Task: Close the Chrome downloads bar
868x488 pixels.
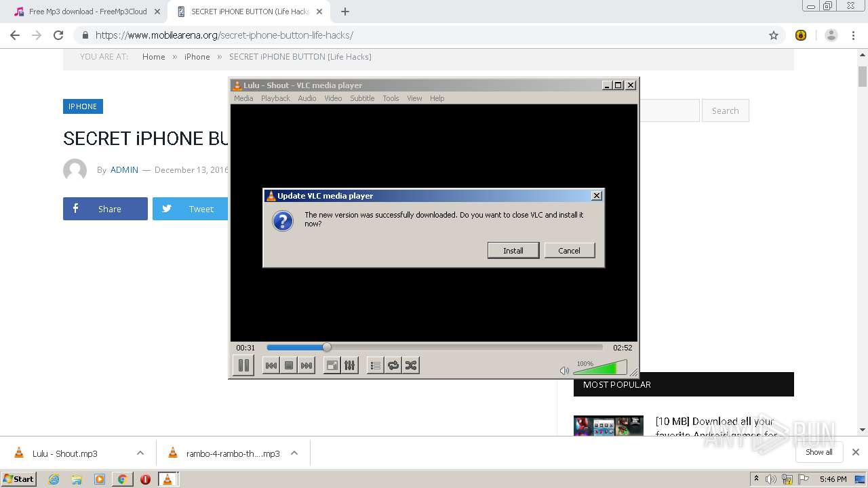Action: point(856,452)
